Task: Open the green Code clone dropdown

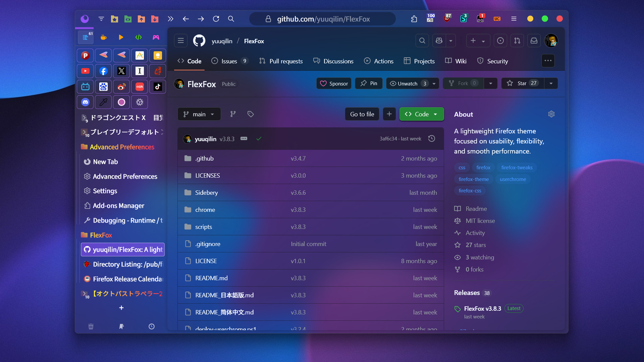Action: (422, 114)
